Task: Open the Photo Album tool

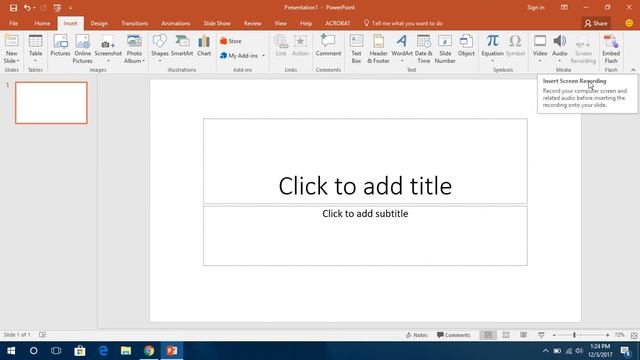Action: tap(134, 49)
